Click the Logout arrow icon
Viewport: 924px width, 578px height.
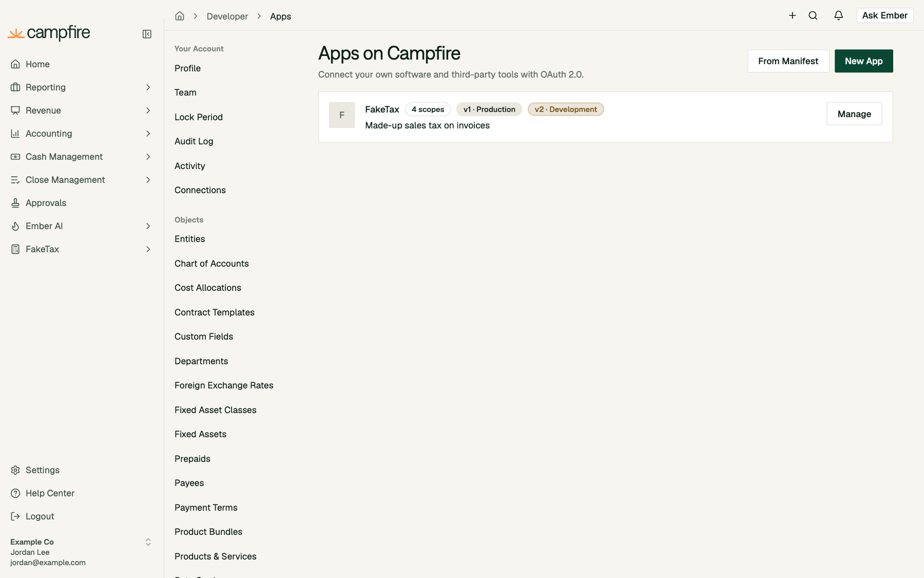pyautogui.click(x=15, y=516)
